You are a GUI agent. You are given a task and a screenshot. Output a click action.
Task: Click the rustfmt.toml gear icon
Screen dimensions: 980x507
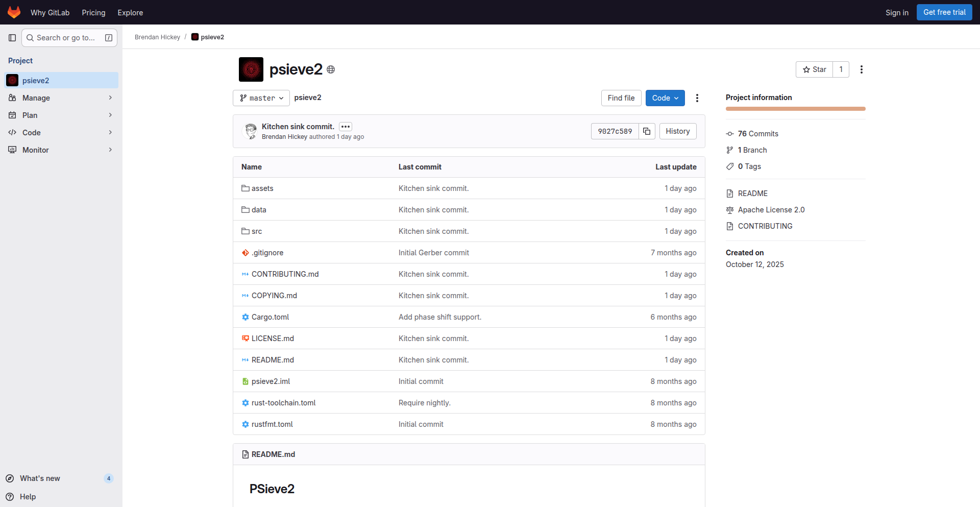[246, 424]
